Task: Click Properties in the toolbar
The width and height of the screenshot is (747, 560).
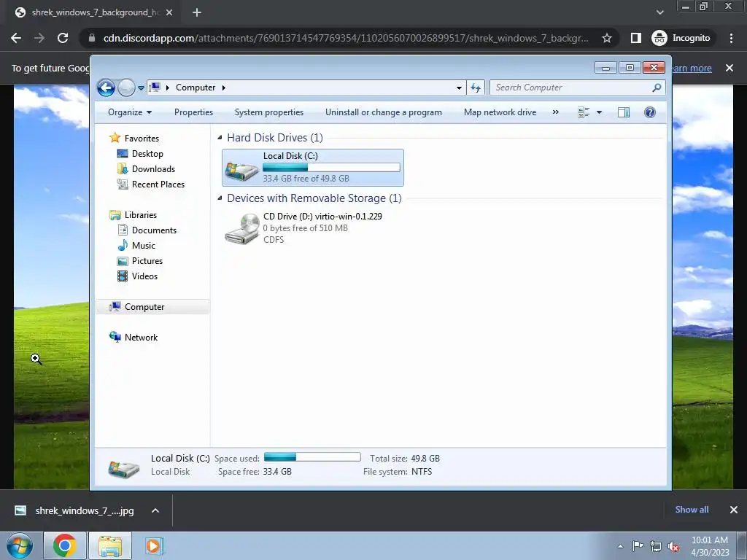Action: click(193, 112)
